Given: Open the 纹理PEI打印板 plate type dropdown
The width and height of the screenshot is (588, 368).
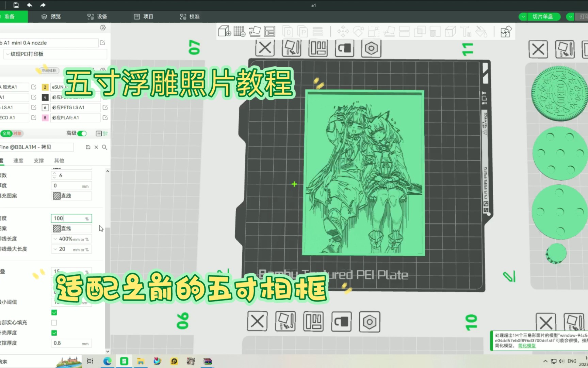Looking at the screenshot, I should click(55, 54).
